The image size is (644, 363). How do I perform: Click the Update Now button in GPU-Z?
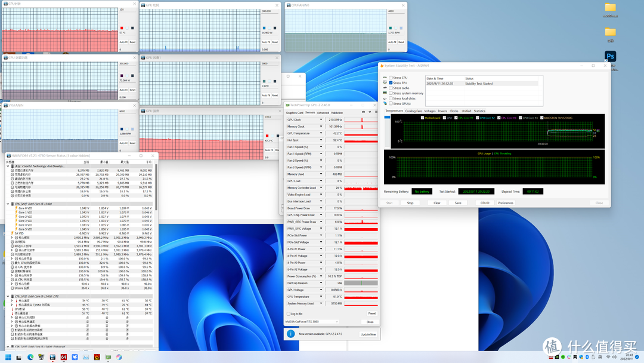(369, 334)
